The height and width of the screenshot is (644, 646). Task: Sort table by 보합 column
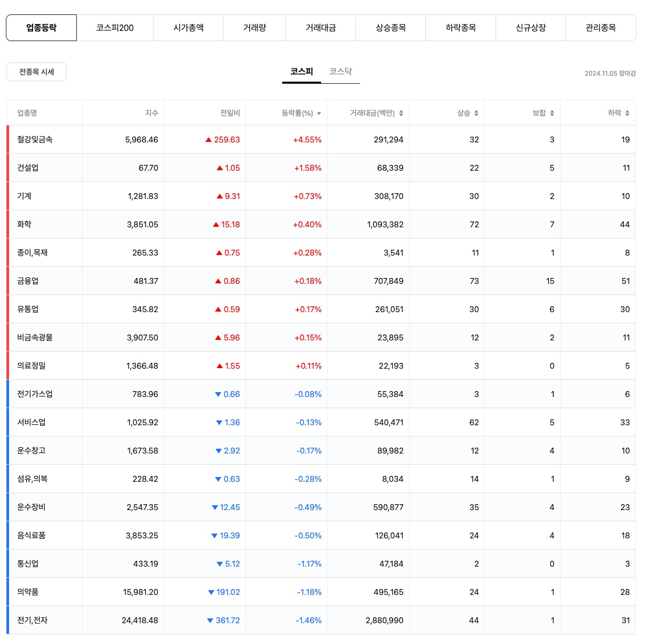pyautogui.click(x=543, y=113)
